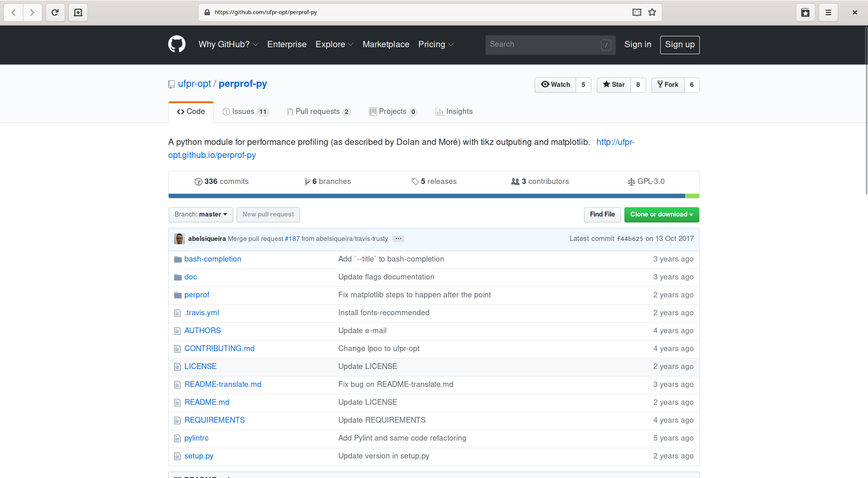Click the abelsiqueira avatar thumbnail
The image size is (868, 478).
click(x=179, y=239)
